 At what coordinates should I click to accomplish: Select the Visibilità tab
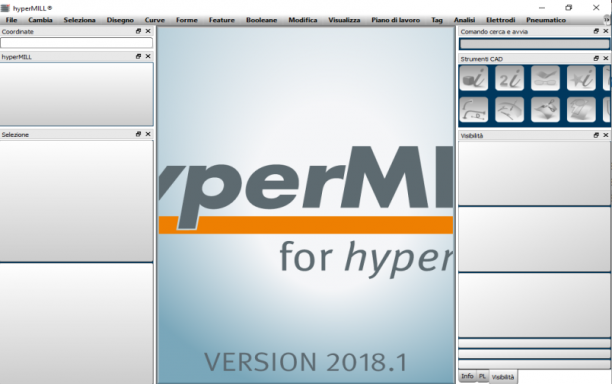pyautogui.click(x=503, y=377)
